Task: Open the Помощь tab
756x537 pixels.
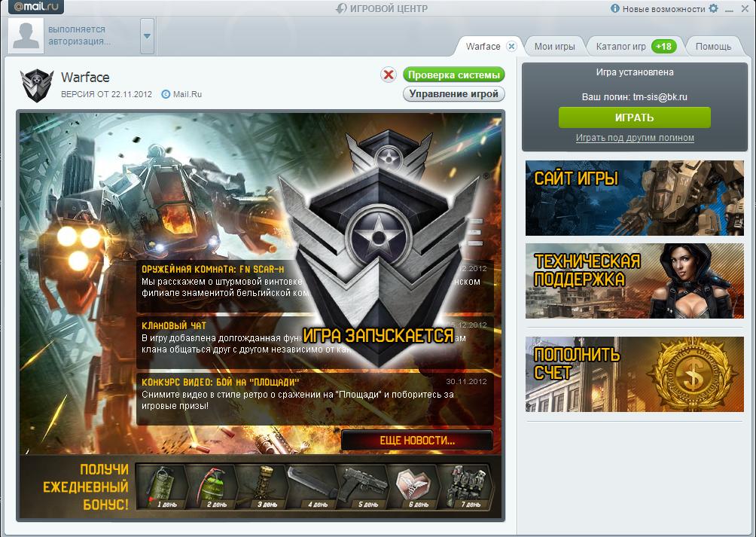Action: click(713, 47)
